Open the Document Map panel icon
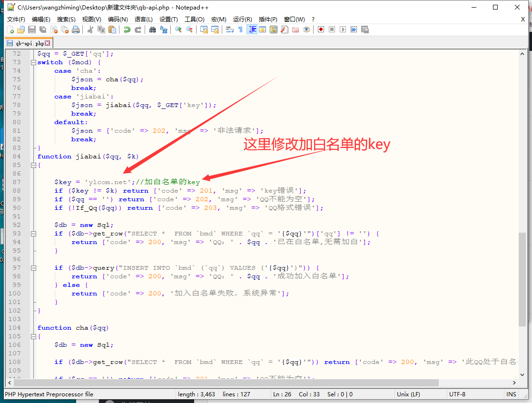 (274, 30)
